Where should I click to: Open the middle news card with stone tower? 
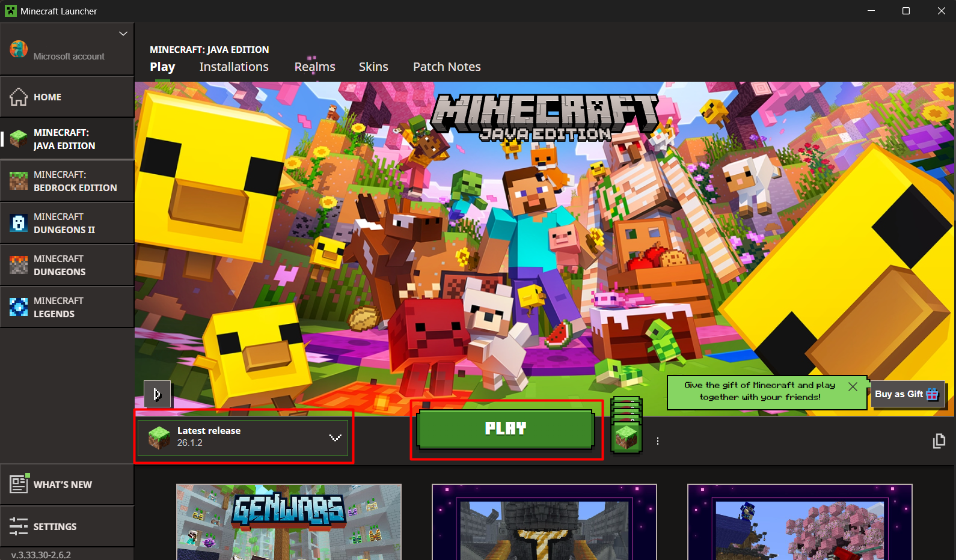pos(544,522)
